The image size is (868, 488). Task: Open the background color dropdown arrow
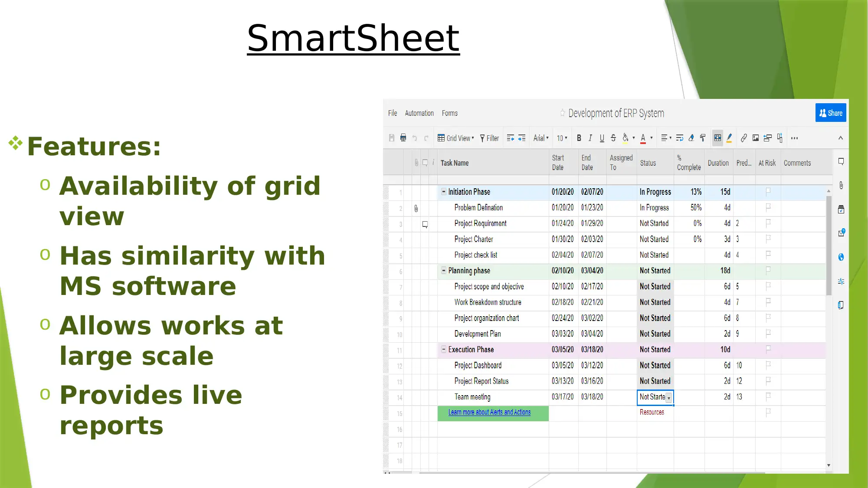(634, 138)
